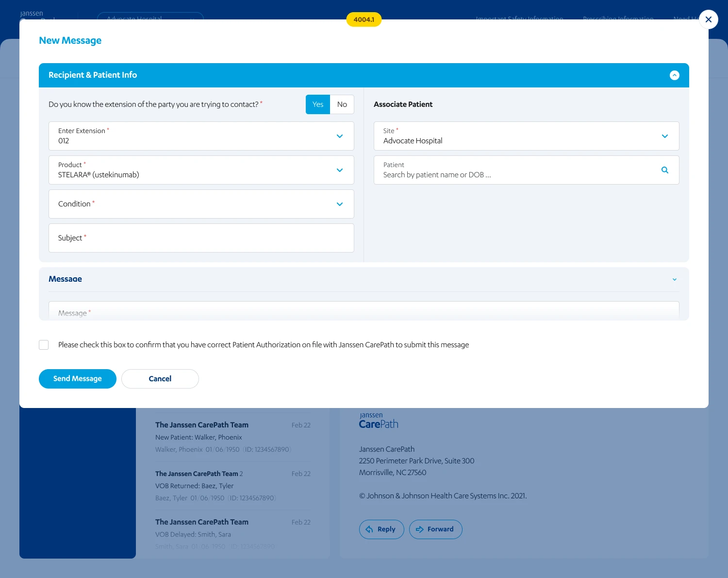Open the Condition dropdown
Image resolution: width=728 pixels, height=578 pixels.
click(x=201, y=204)
